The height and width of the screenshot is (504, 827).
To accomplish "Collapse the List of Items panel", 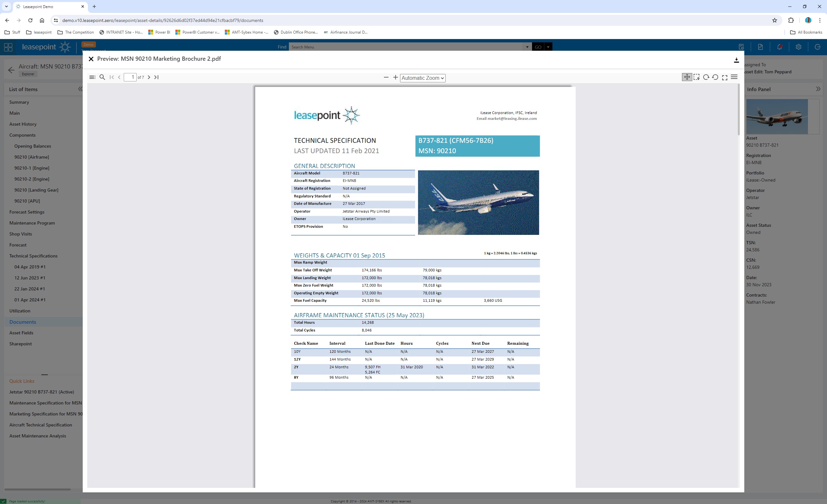I will tap(80, 89).
